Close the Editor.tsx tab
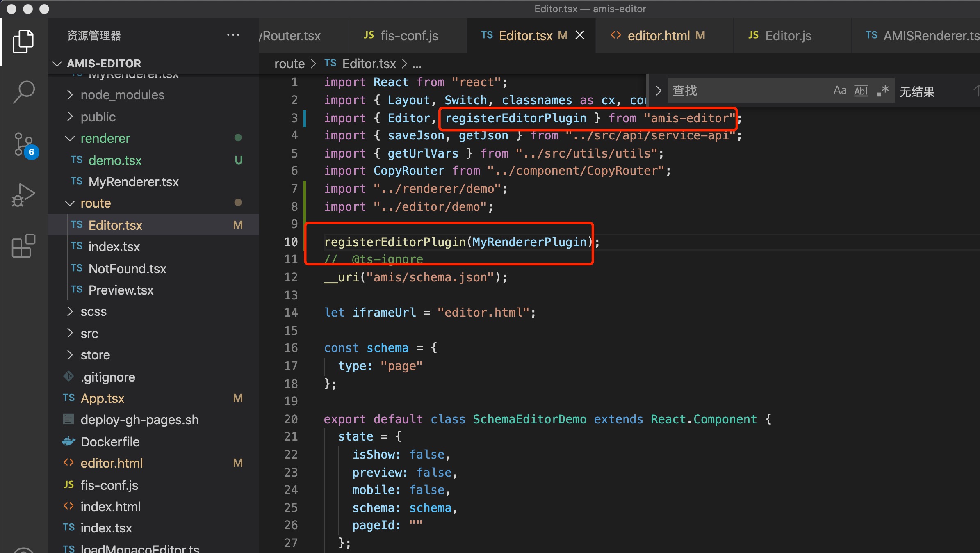980x553 pixels. pos(580,35)
